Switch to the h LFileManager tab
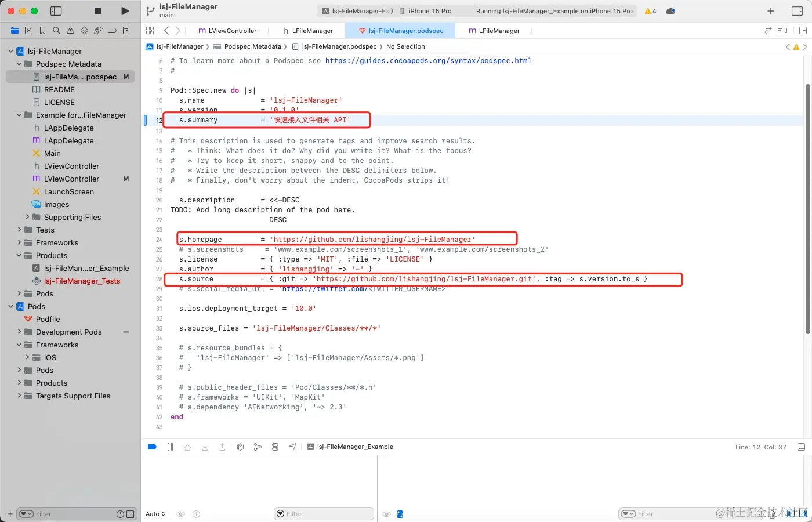The image size is (812, 522). (308, 31)
